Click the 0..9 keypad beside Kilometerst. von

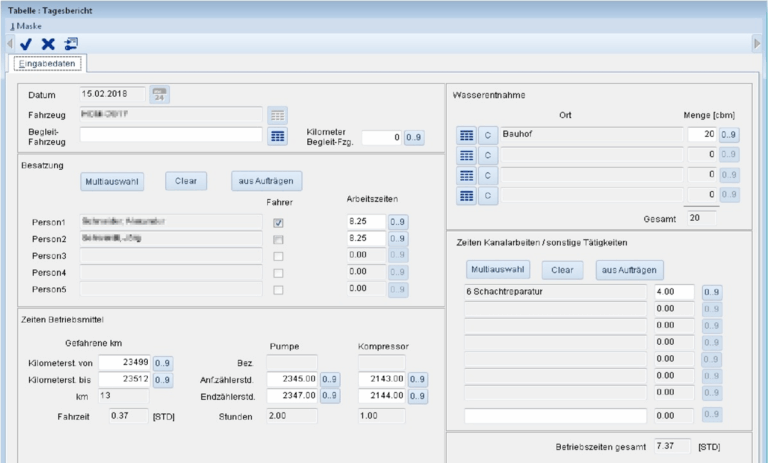[x=163, y=362]
